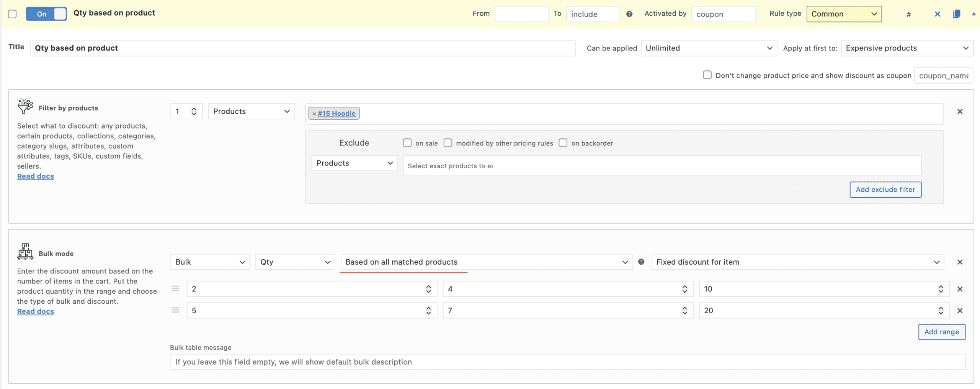Toggle the rule On/Off switch
This screenshot has width=980, height=389.
46,14
